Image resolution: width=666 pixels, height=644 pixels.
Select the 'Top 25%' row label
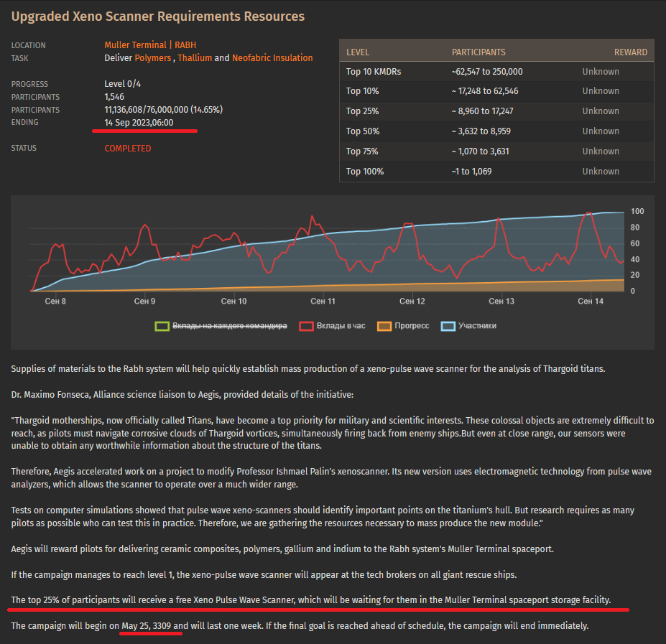tap(362, 111)
